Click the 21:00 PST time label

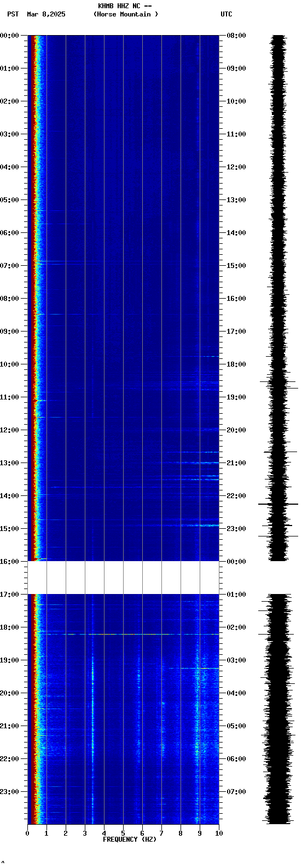[x=9, y=726]
